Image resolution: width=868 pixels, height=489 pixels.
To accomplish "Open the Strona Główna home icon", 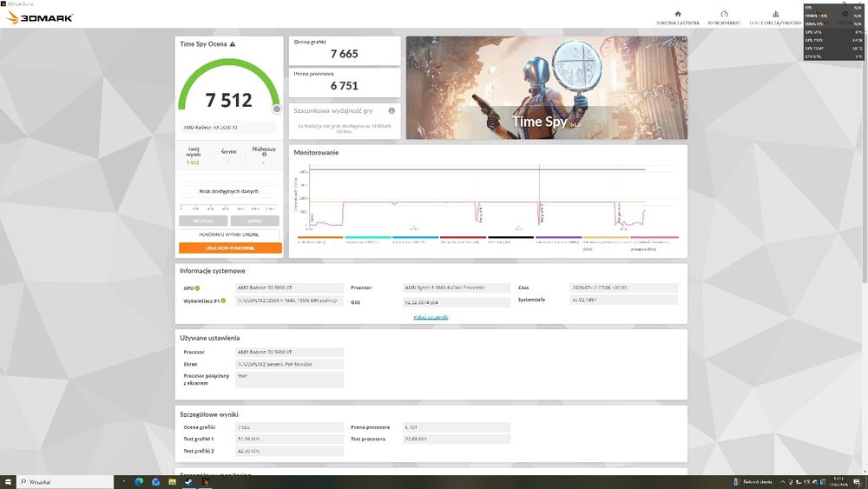I will [x=678, y=14].
